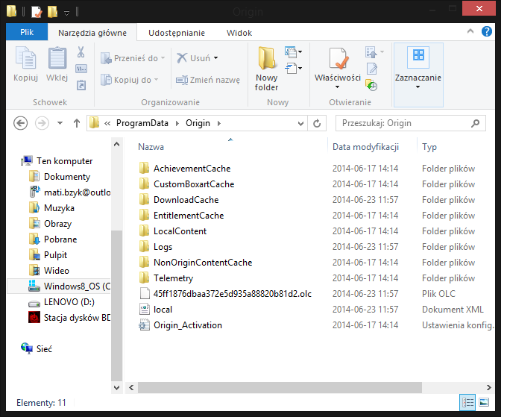The height and width of the screenshot is (420, 507).
Task: Expand the arrow after Origin in path
Action: tap(219, 124)
